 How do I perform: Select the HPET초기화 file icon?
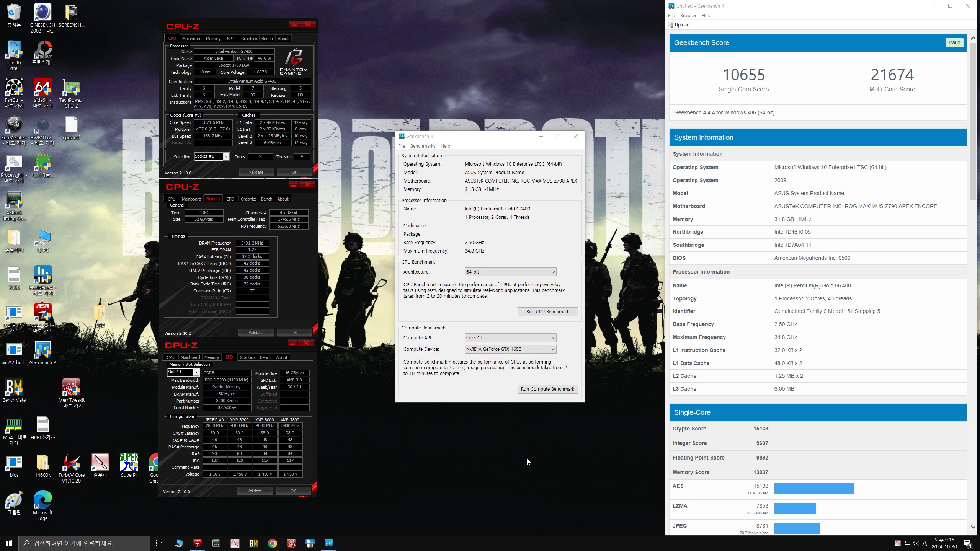point(42,428)
